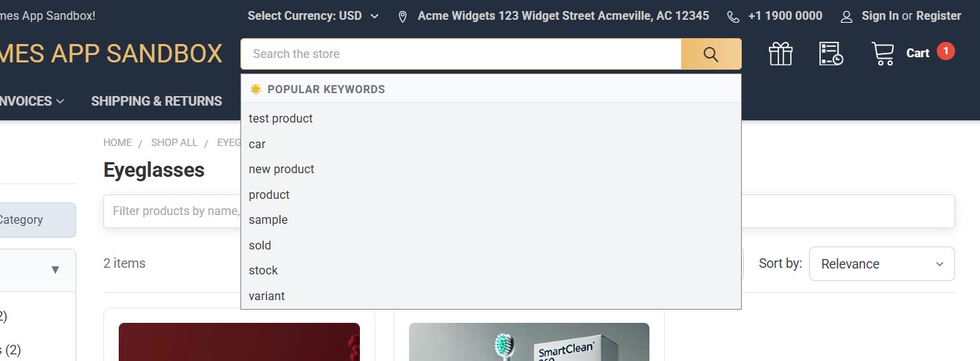This screenshot has width=980, height=361.
Task: Open the quick order list icon
Action: [x=831, y=54]
